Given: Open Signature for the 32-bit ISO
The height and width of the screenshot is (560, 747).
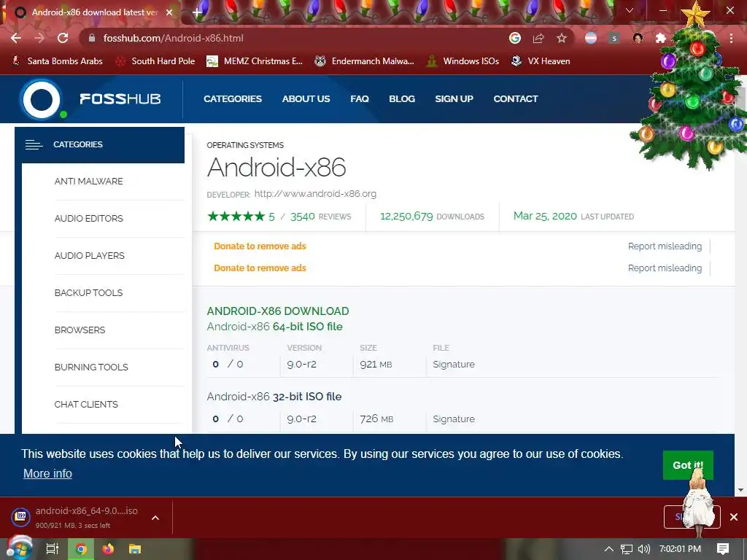Looking at the screenshot, I should pyautogui.click(x=454, y=419).
